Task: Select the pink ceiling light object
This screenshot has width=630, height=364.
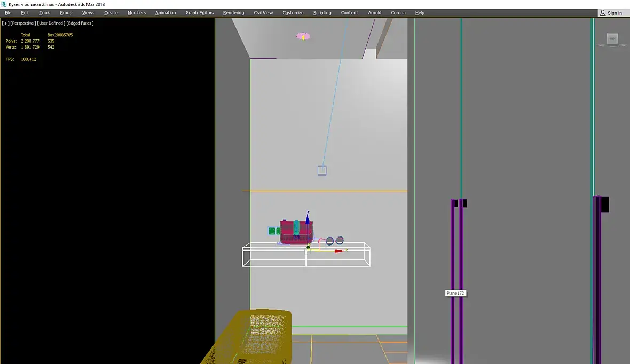Action: click(303, 36)
